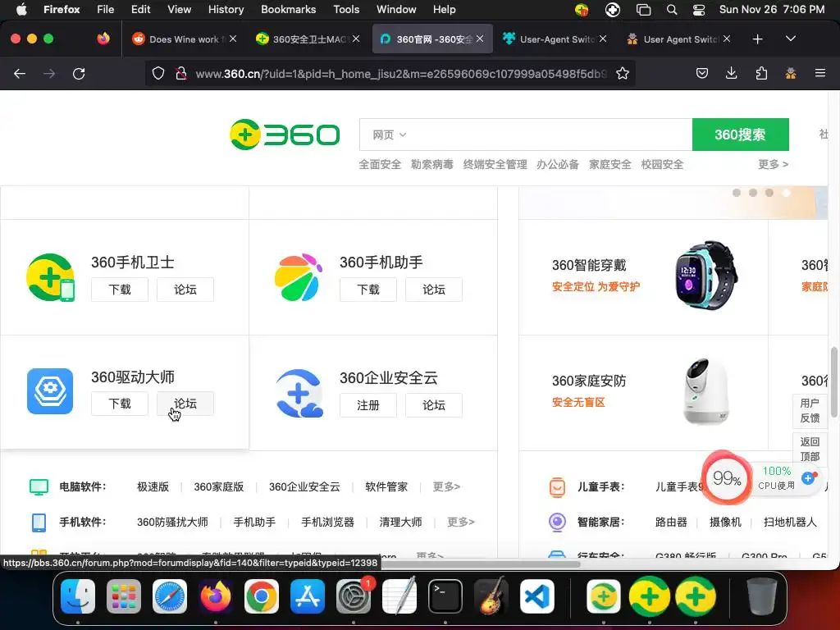Select the last white carousel indicator dot
Image resolution: width=840 pixels, height=630 pixels.
tap(786, 192)
